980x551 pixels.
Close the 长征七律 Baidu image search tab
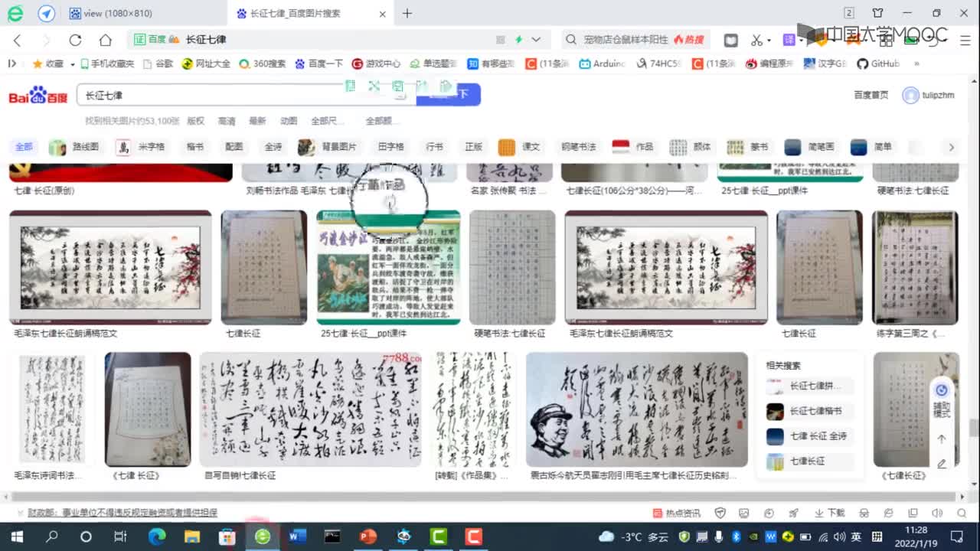383,14
